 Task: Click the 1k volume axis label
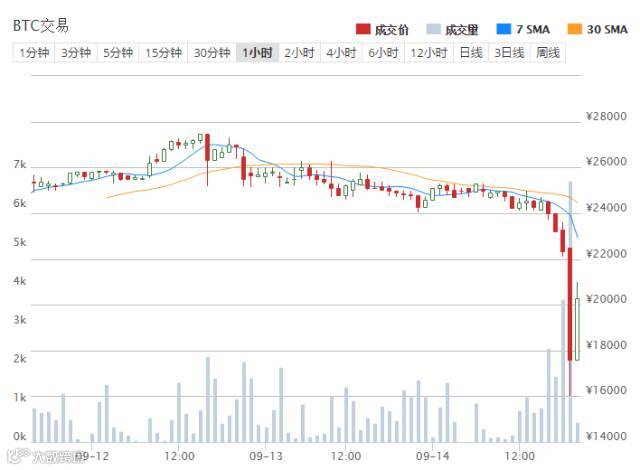tap(20, 397)
